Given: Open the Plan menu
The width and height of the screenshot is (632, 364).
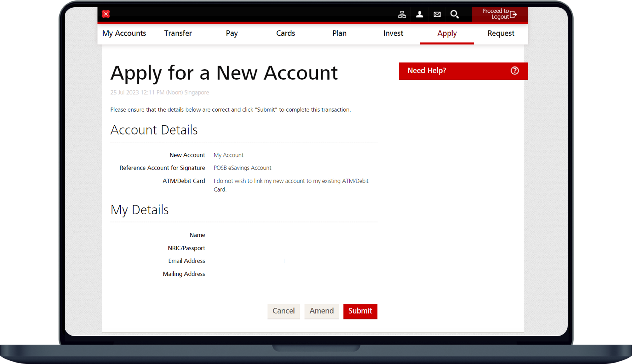Looking at the screenshot, I should coord(339,33).
